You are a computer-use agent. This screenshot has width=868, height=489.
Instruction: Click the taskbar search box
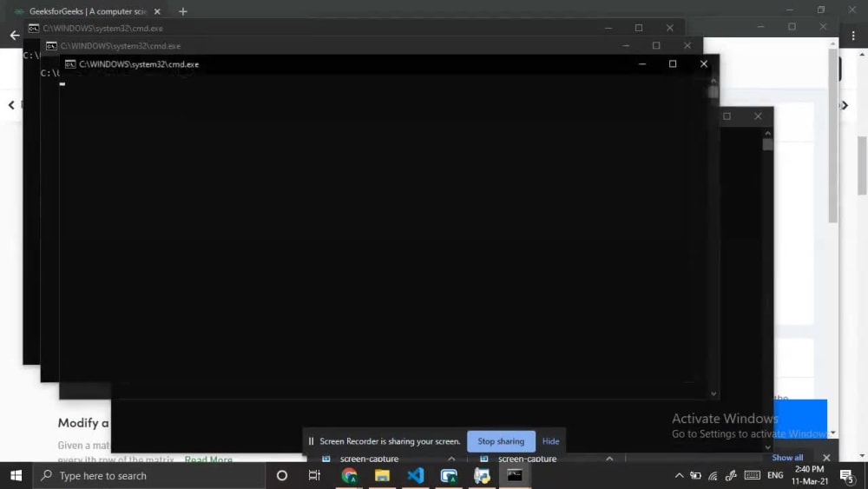[x=149, y=476]
